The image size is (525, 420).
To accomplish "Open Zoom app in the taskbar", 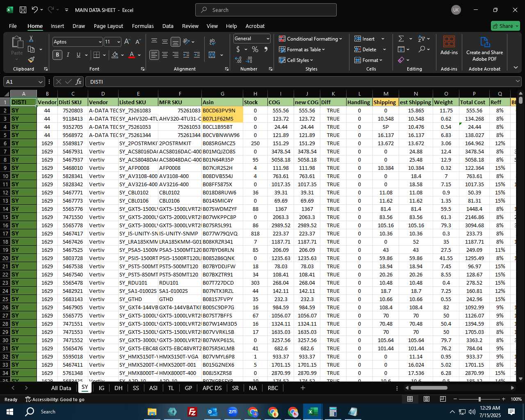I will [x=233, y=412].
